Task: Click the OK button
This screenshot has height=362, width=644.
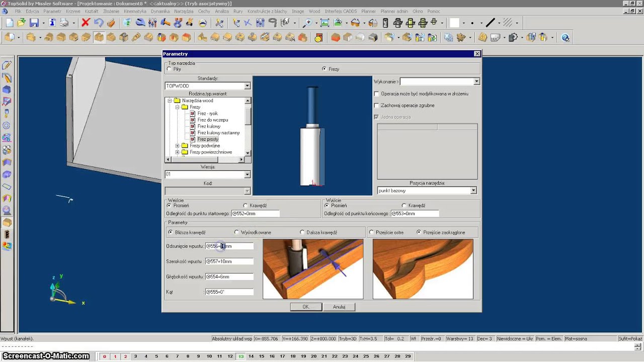Action: (x=306, y=307)
